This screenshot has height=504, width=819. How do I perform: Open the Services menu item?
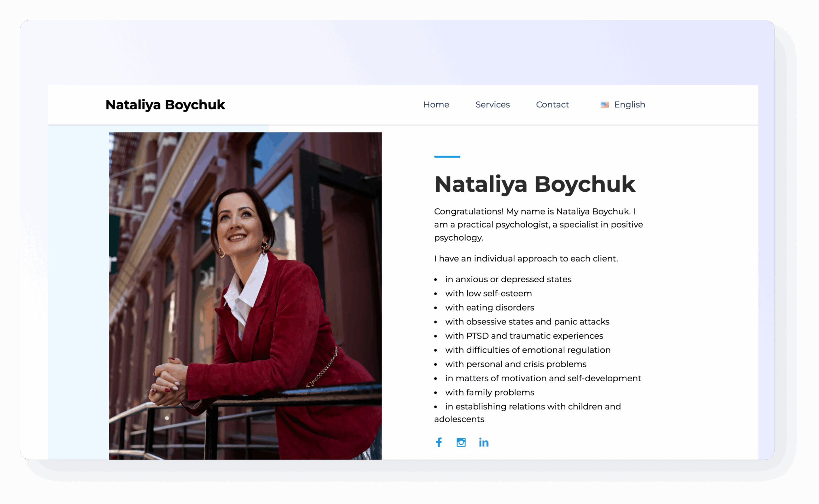click(x=492, y=105)
